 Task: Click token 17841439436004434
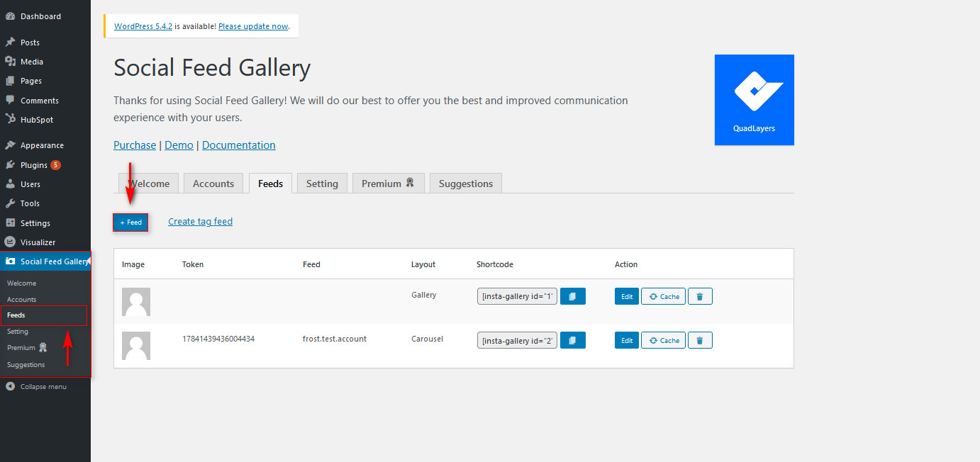click(x=218, y=339)
